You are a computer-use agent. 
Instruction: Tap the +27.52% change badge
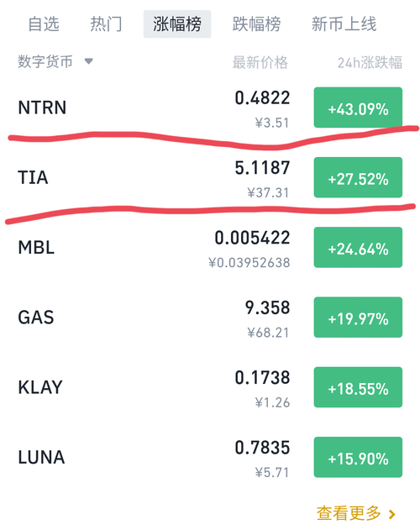point(358,177)
